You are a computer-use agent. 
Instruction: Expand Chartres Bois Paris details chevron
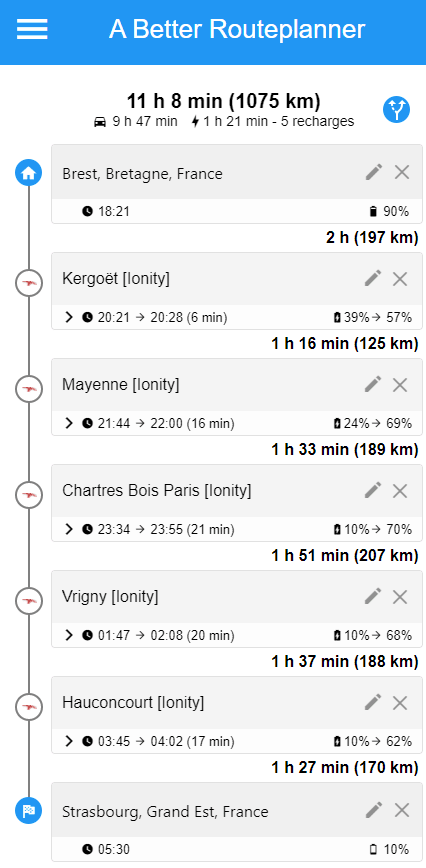(x=69, y=530)
